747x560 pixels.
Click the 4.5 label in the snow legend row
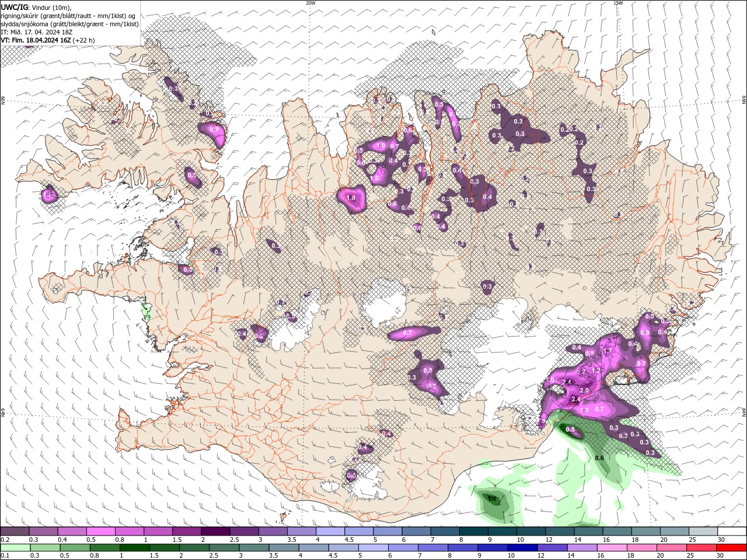pos(349,540)
